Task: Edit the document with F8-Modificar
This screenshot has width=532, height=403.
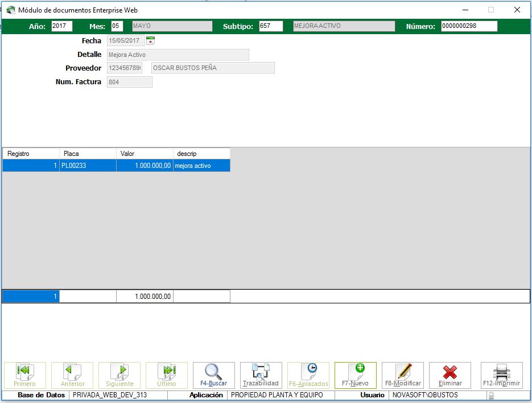Action: click(403, 375)
